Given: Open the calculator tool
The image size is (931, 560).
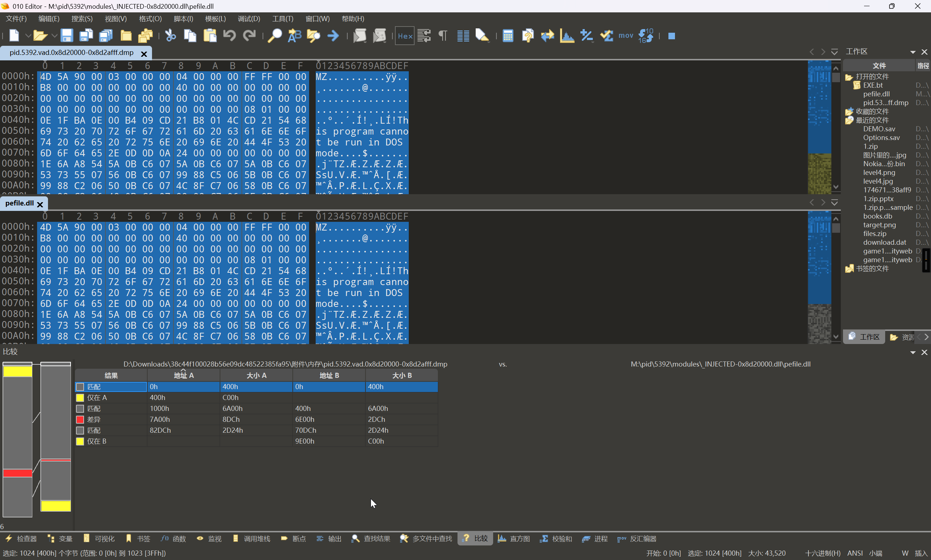Looking at the screenshot, I should (x=508, y=36).
